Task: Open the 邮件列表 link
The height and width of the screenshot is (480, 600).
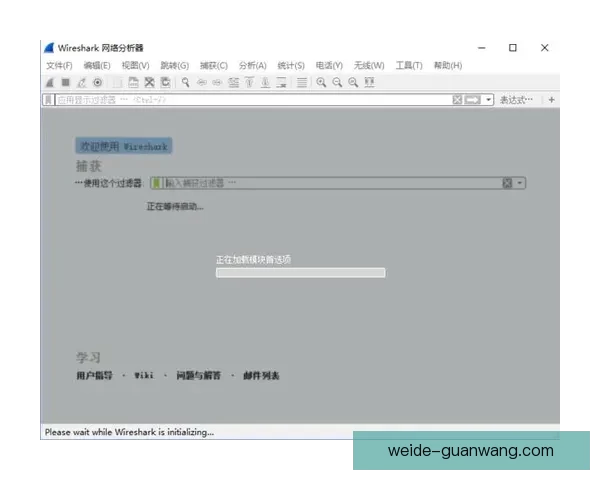Action: pyautogui.click(x=261, y=376)
